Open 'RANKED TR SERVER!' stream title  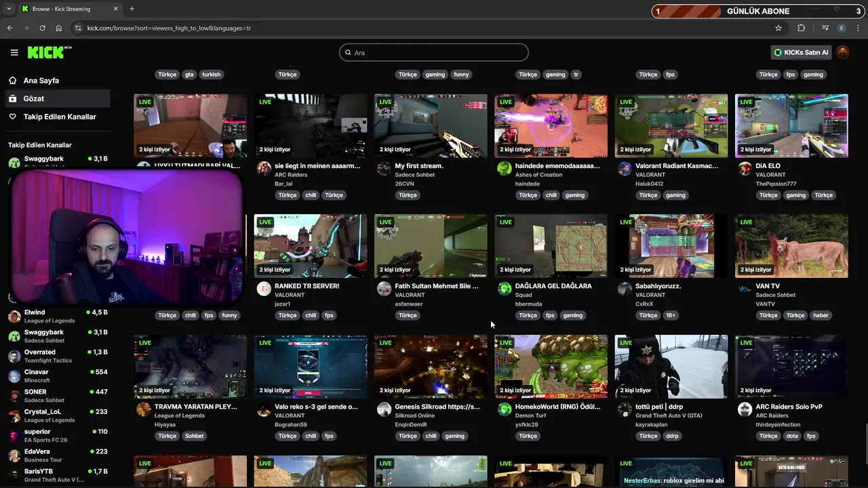tap(307, 286)
